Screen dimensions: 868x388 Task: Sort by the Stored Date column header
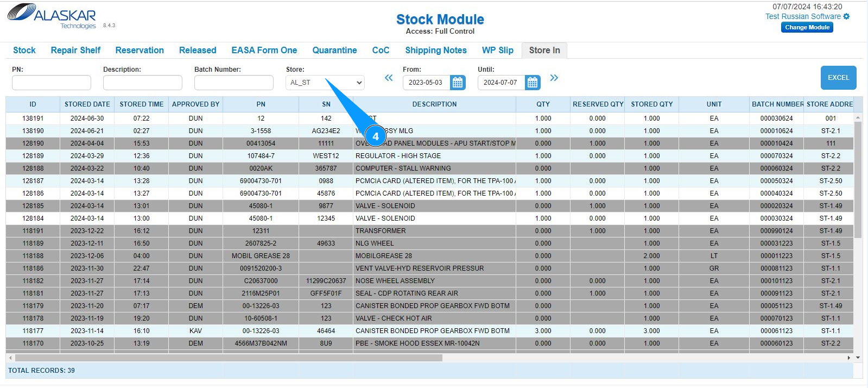pos(87,104)
